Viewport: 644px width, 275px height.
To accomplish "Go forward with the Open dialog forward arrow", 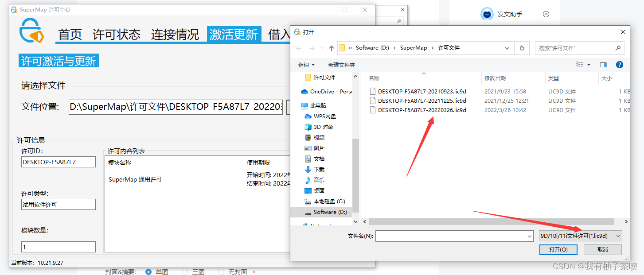I will point(312,48).
